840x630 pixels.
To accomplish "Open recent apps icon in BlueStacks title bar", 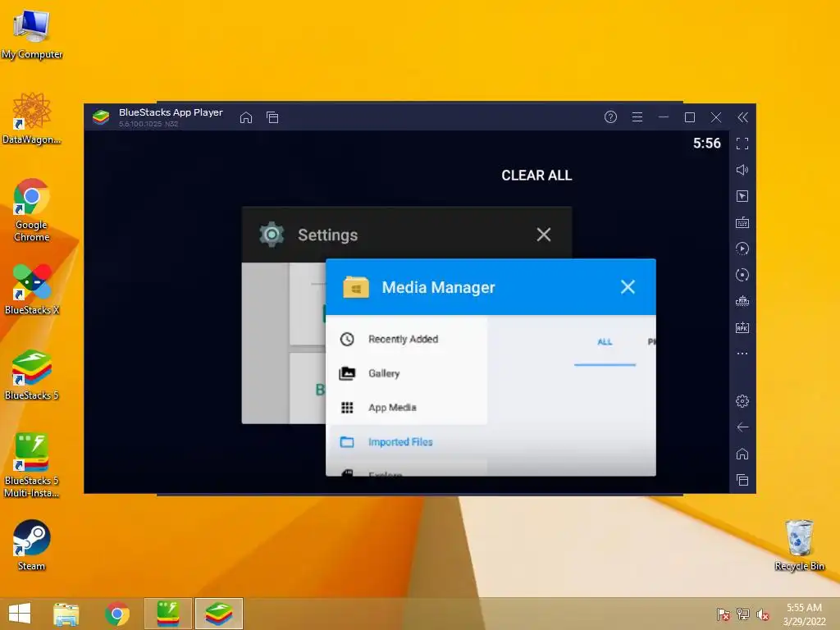I will (x=272, y=117).
